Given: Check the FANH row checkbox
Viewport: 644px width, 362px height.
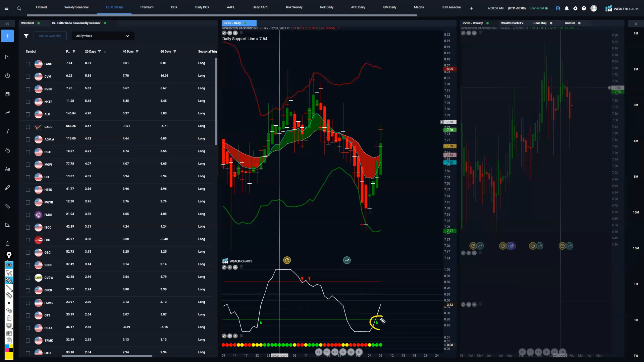Looking at the screenshot, I should tap(28, 64).
